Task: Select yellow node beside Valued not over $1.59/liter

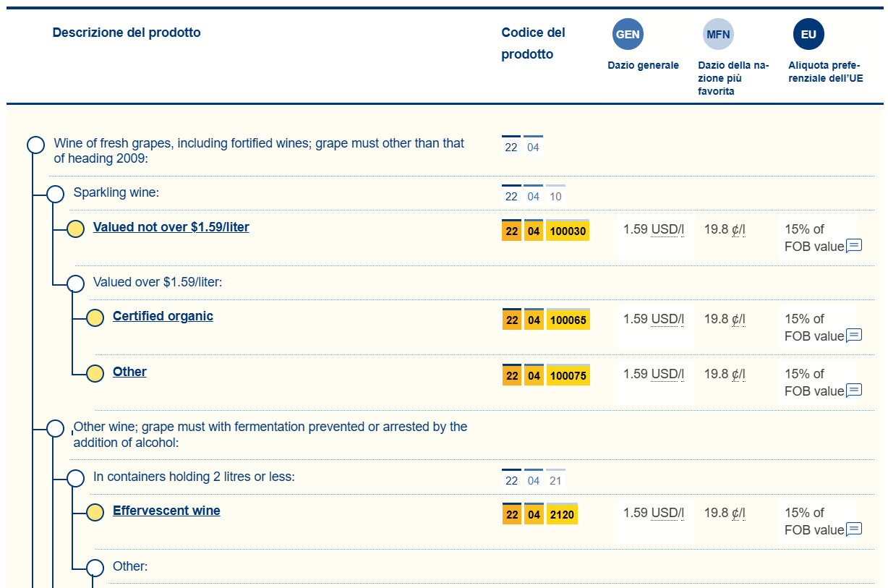Action: [75, 229]
